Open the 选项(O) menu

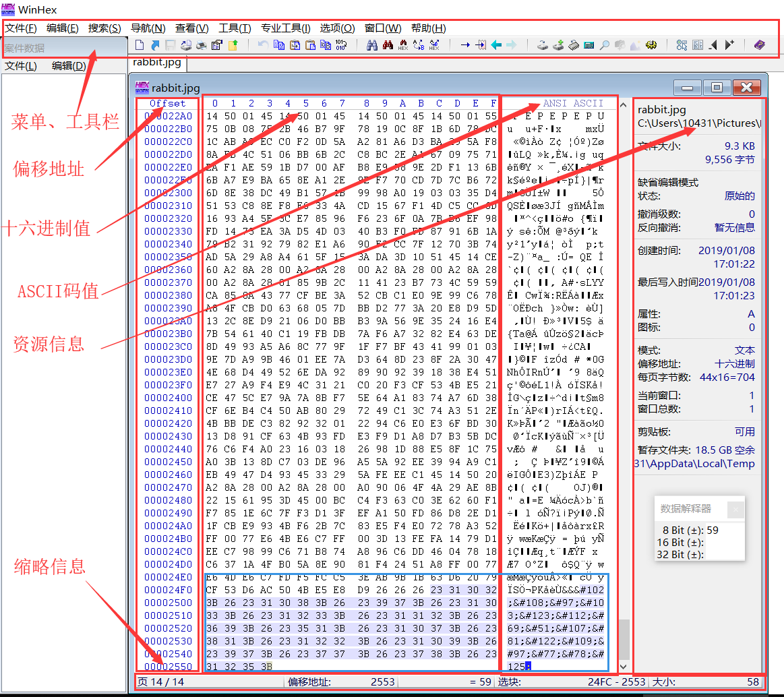tap(338, 28)
